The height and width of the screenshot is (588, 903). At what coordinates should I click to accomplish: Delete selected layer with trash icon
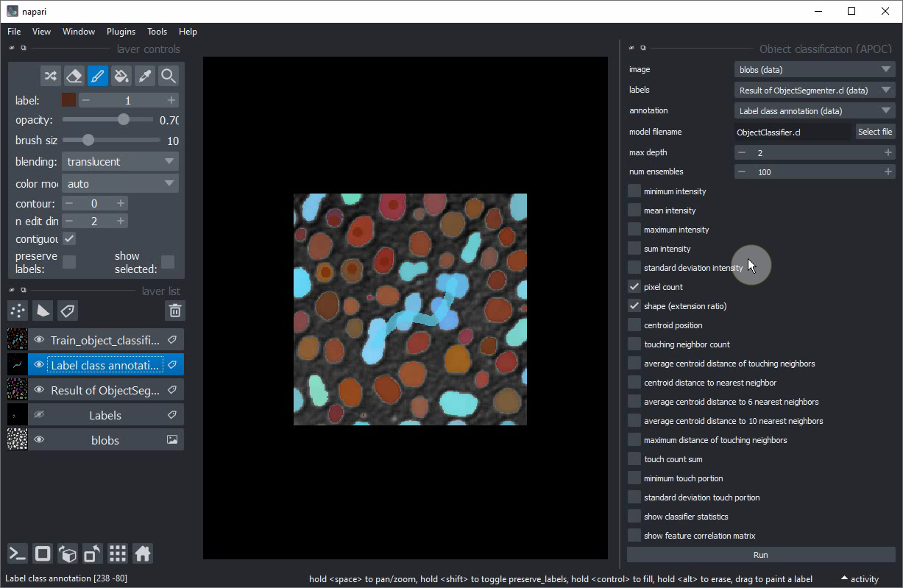(x=174, y=311)
